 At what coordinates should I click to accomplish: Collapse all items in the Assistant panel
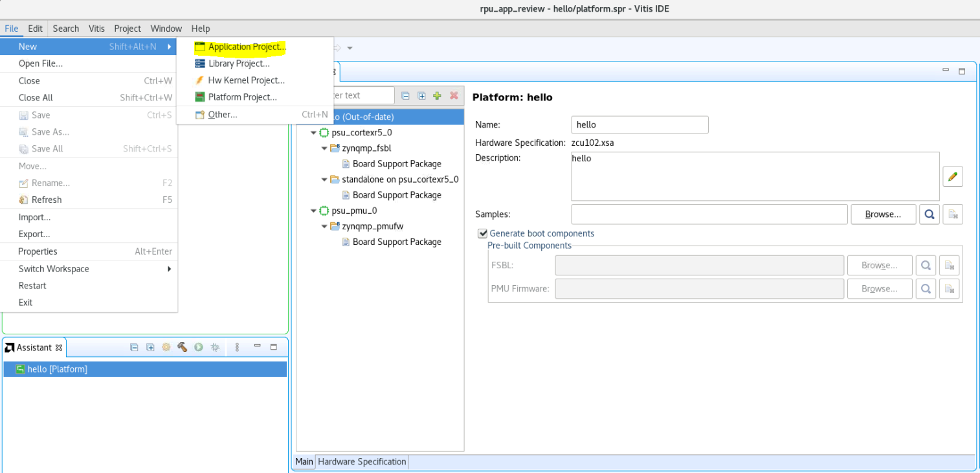click(134, 347)
